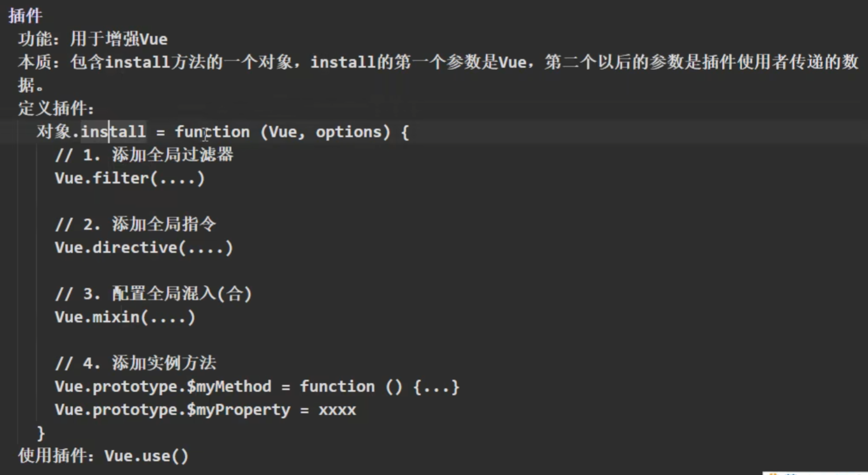868x475 pixels.
Task: Click 'Vue.use()' on the last line
Action: pos(146,456)
